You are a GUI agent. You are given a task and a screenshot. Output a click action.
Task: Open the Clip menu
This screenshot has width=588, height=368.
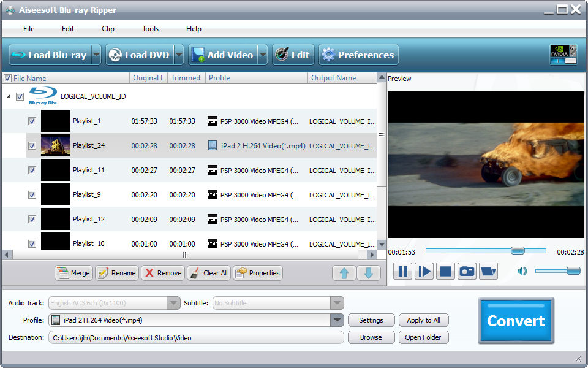pos(108,29)
